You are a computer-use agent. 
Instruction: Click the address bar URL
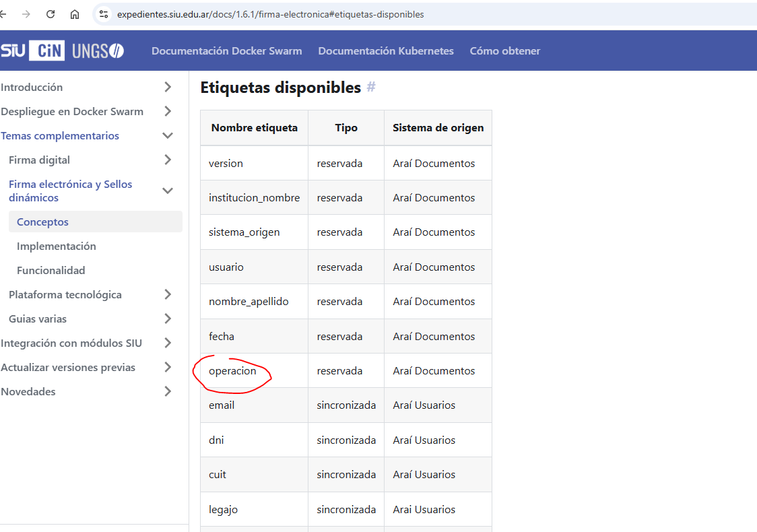coord(270,15)
